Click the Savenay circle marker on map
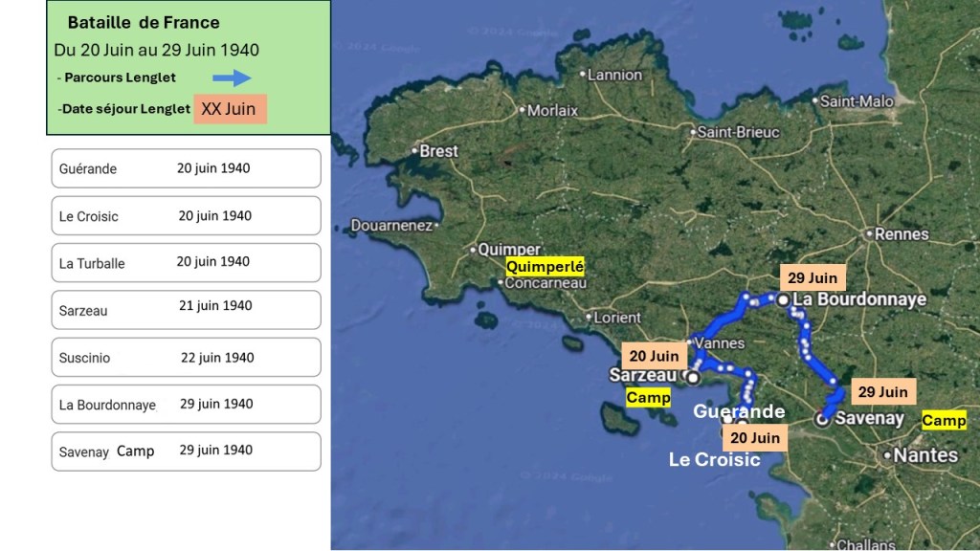The height and width of the screenshot is (551, 980). 821,419
